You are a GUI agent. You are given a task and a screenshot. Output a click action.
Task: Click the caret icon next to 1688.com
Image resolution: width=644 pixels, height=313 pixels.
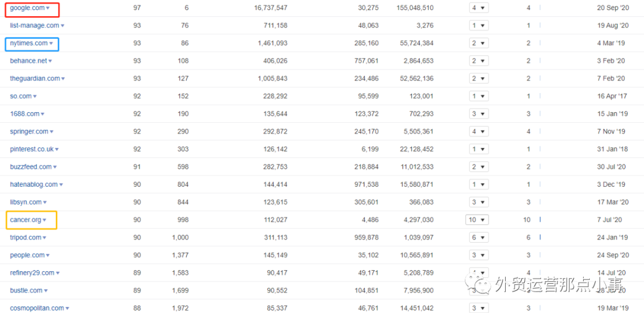click(x=42, y=114)
